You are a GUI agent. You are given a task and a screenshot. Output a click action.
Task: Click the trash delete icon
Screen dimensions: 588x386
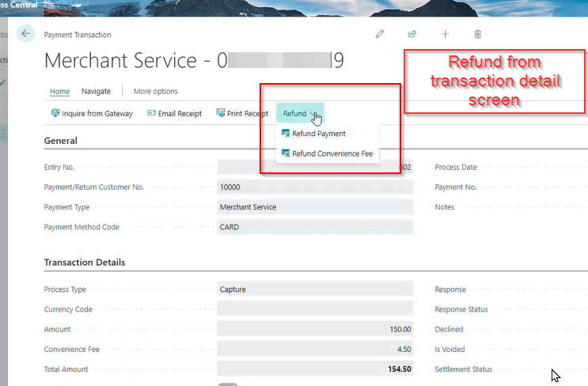tap(478, 34)
